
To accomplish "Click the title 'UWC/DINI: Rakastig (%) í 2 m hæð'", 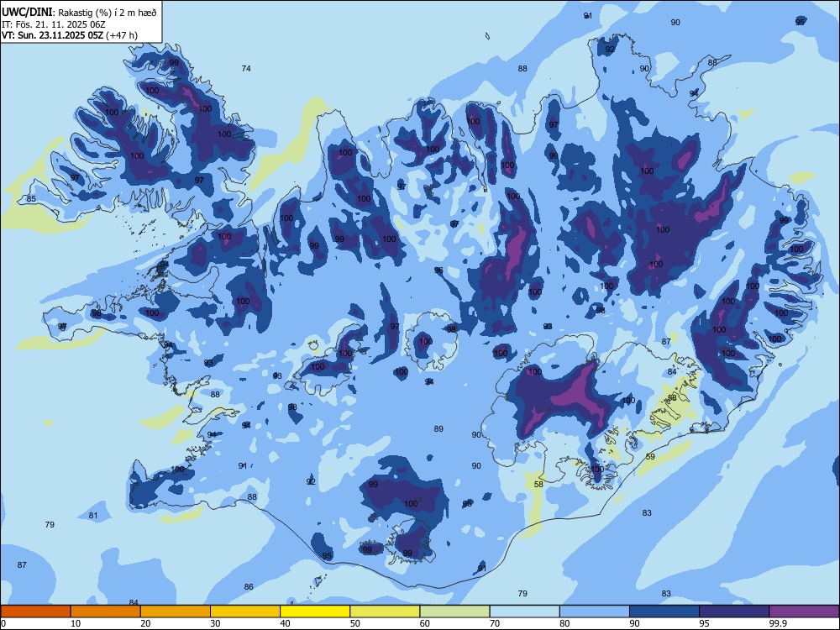I will tap(79, 13).
